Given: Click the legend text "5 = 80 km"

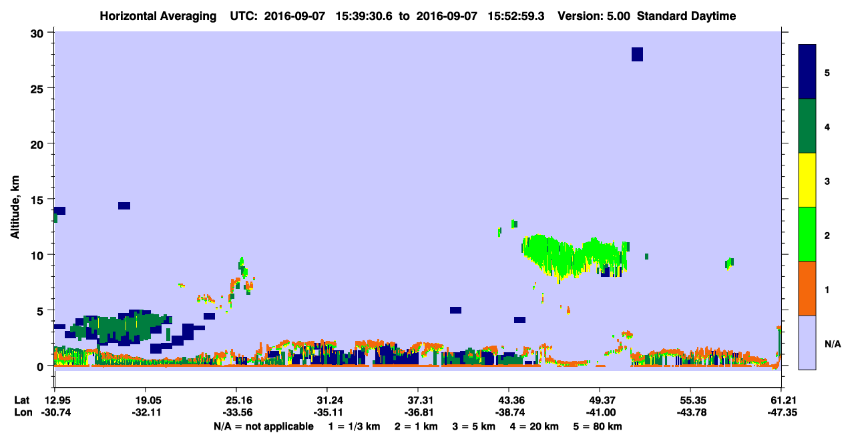Looking at the screenshot, I should 598,426.
